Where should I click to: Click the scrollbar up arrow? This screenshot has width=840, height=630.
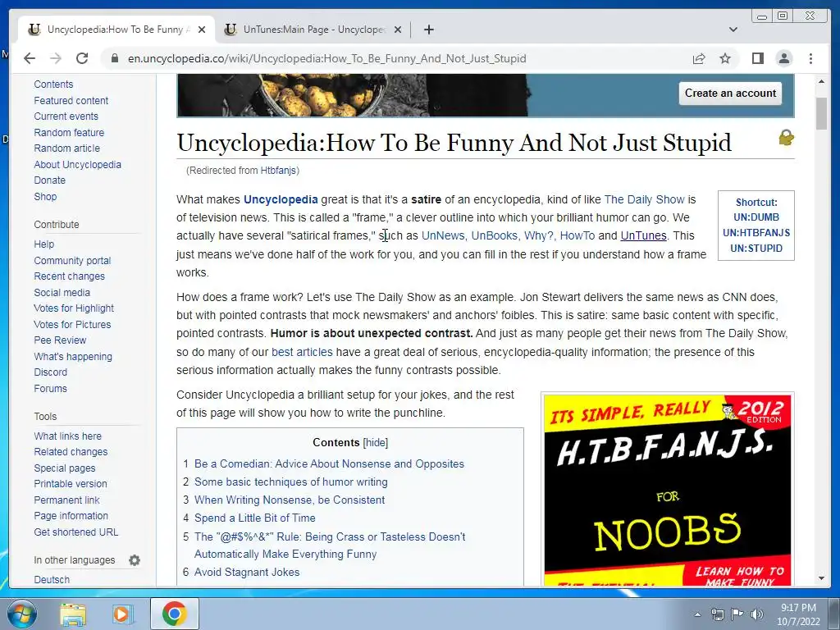pyautogui.click(x=821, y=81)
